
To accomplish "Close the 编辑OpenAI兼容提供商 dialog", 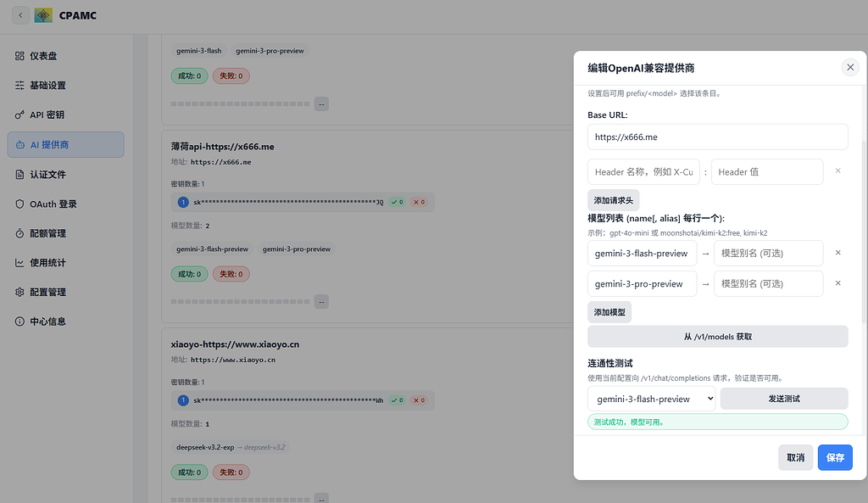I will click(850, 68).
